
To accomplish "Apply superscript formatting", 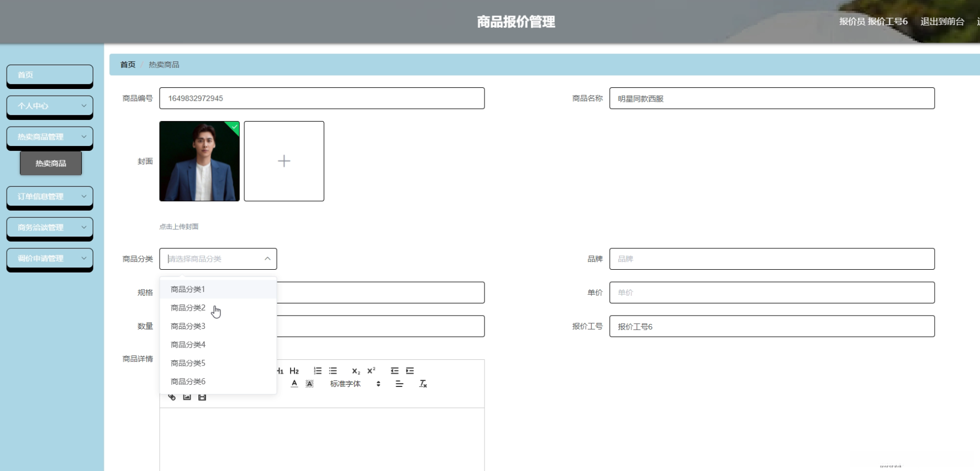I will pos(371,371).
